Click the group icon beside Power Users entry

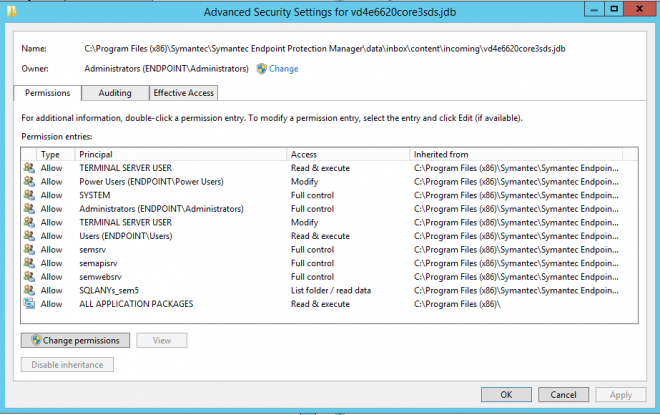coord(28,182)
